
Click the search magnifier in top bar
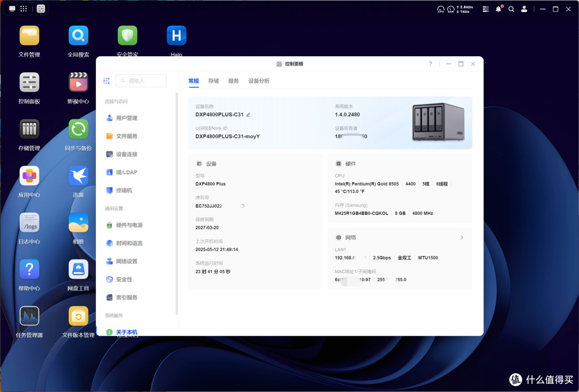pos(511,9)
